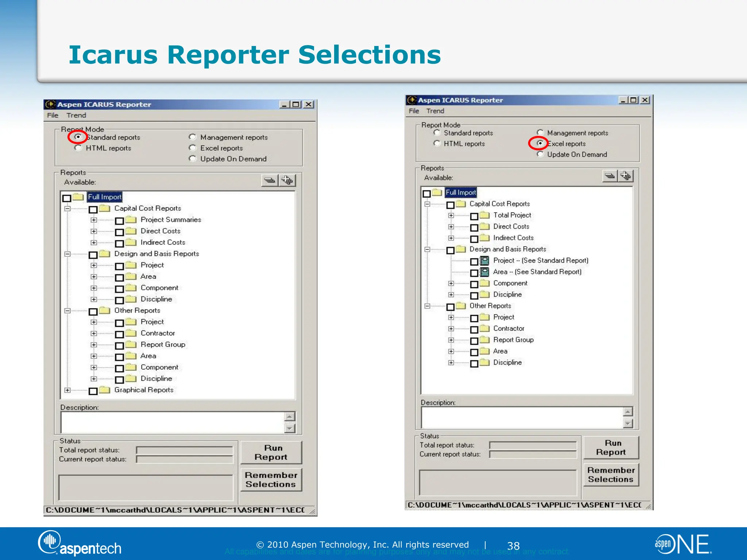747x560 pixels.
Task: Select HTML reports radio in left window
Action: (78, 148)
